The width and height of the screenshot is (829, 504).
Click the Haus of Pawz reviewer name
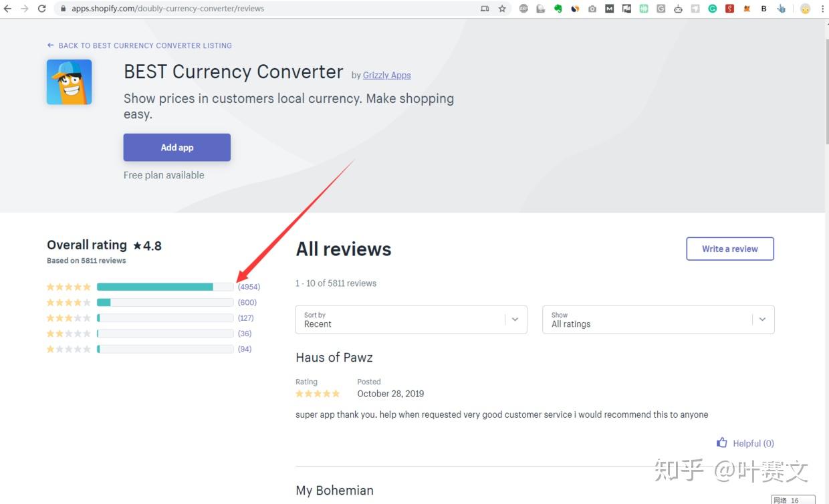pyautogui.click(x=334, y=358)
